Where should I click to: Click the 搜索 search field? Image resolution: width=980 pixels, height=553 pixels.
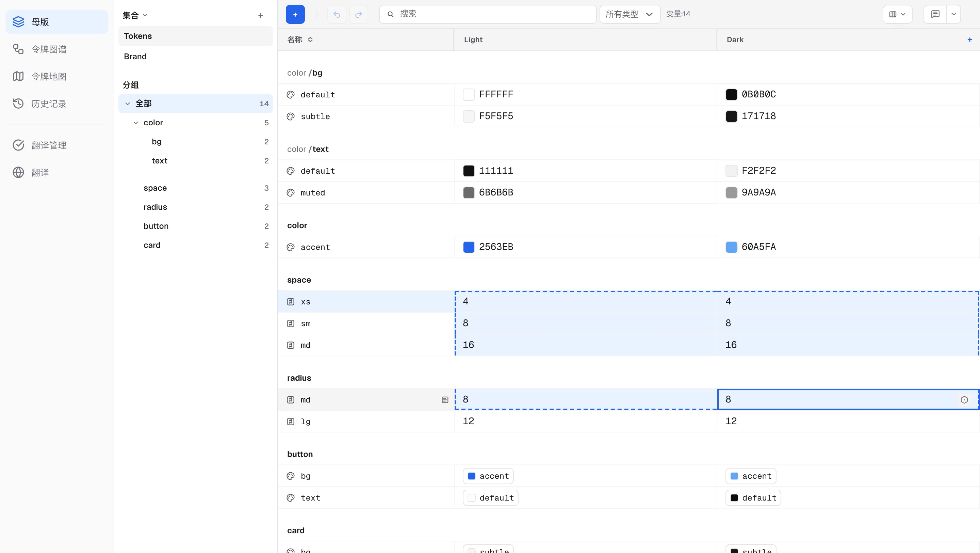point(488,14)
